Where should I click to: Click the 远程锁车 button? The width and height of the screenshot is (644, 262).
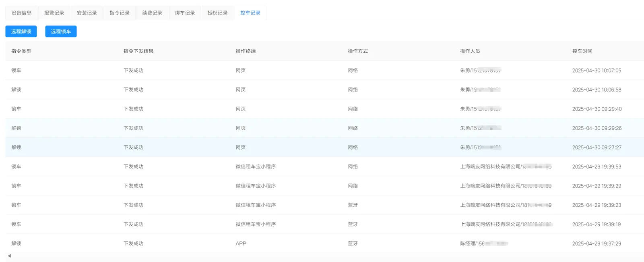[61, 31]
